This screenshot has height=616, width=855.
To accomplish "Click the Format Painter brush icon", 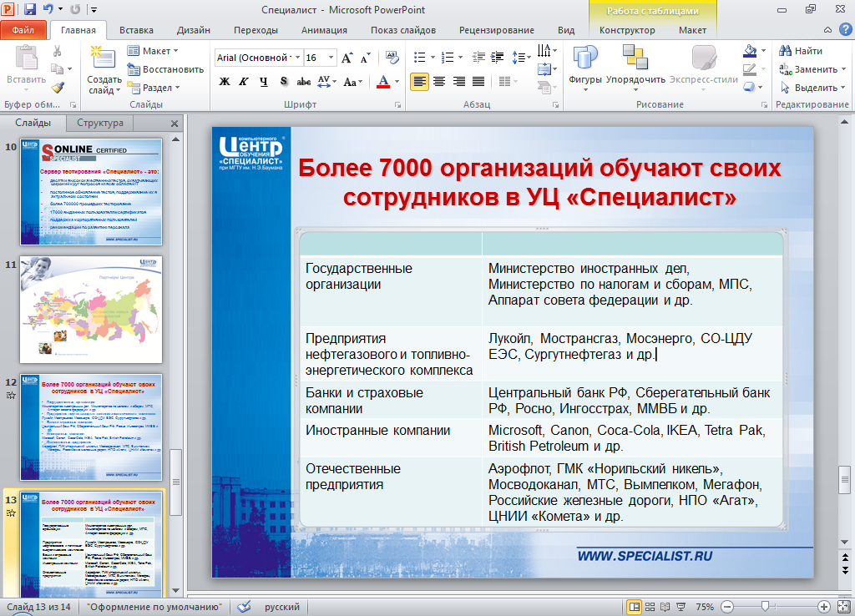I will (57, 87).
